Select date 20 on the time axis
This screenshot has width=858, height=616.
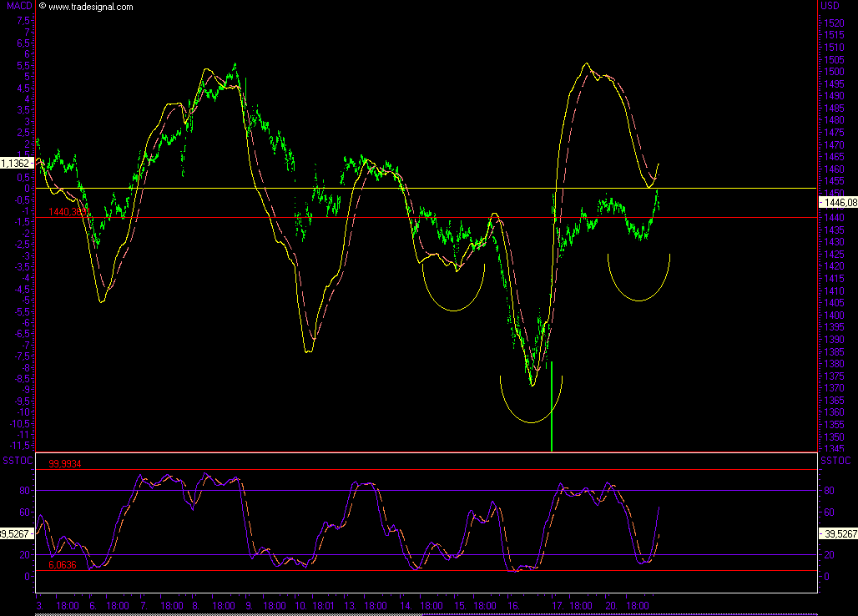(610, 604)
